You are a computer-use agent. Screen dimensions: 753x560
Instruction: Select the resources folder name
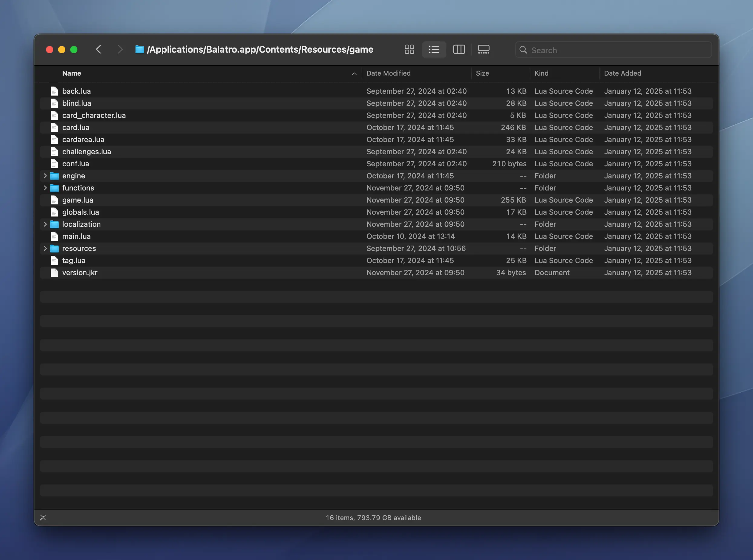79,249
